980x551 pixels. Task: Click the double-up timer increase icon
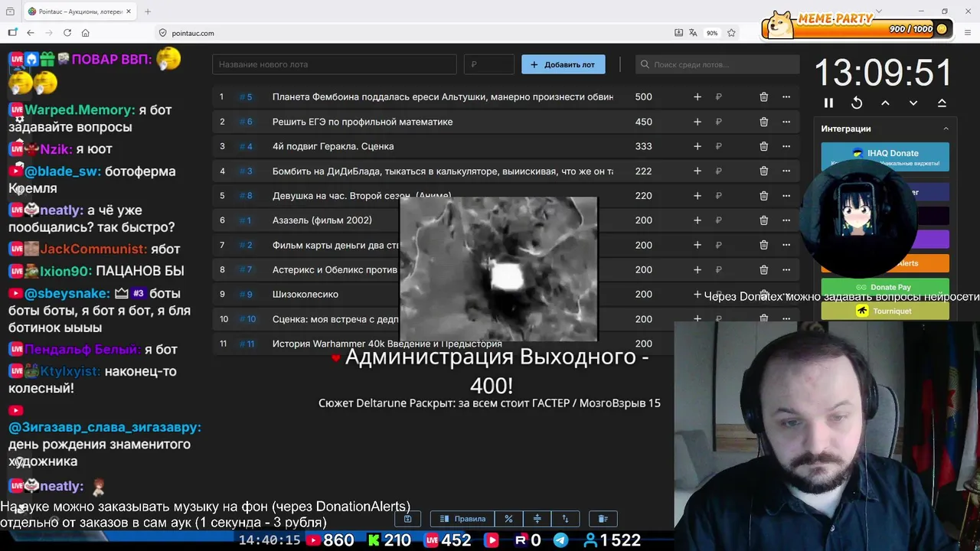tap(942, 103)
